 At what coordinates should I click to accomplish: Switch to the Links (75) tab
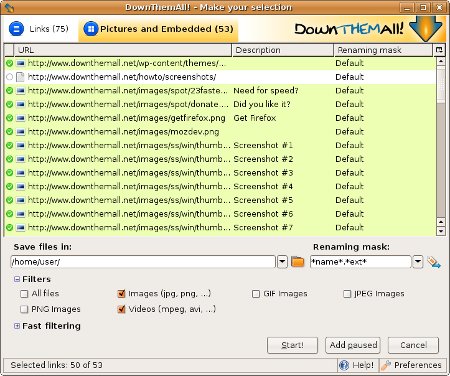click(39, 29)
